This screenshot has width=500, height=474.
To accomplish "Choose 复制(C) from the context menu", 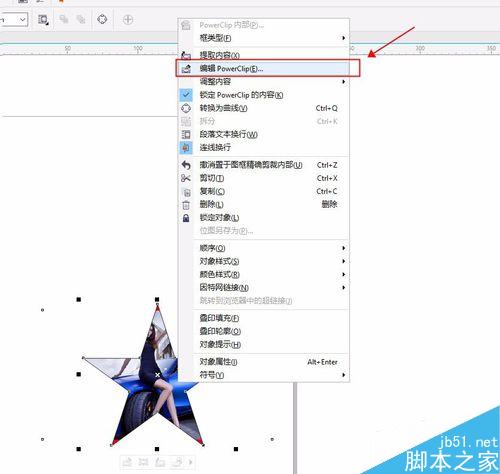I will coord(264,191).
